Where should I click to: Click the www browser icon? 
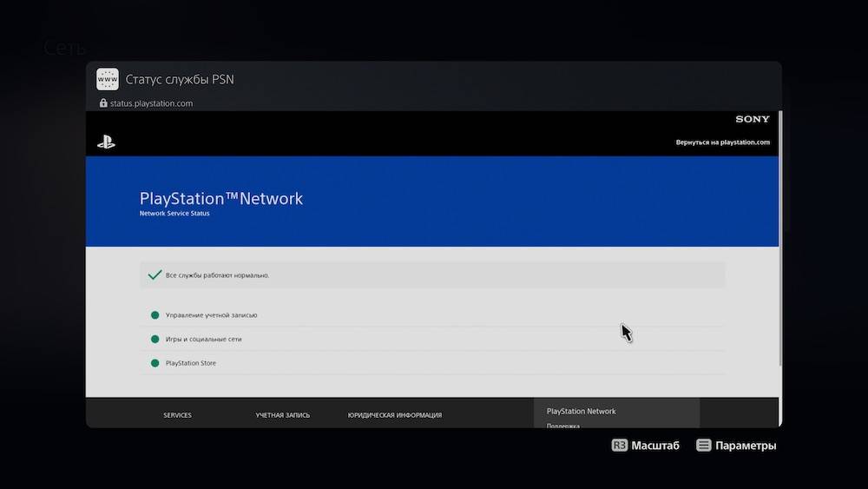tap(108, 79)
